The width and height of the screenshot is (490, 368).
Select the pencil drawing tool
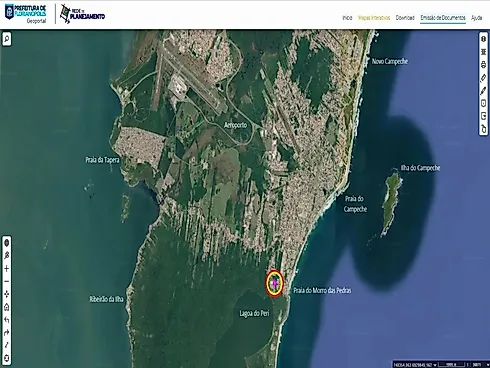click(x=483, y=91)
